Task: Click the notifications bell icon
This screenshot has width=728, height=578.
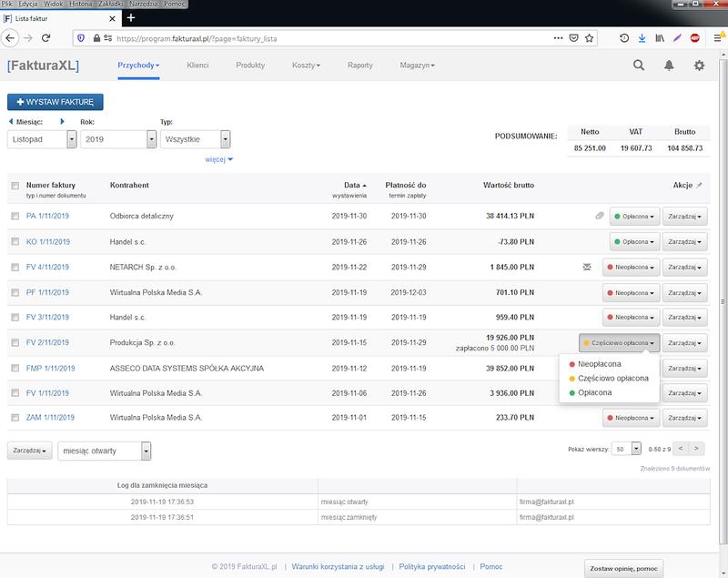Action: click(669, 66)
